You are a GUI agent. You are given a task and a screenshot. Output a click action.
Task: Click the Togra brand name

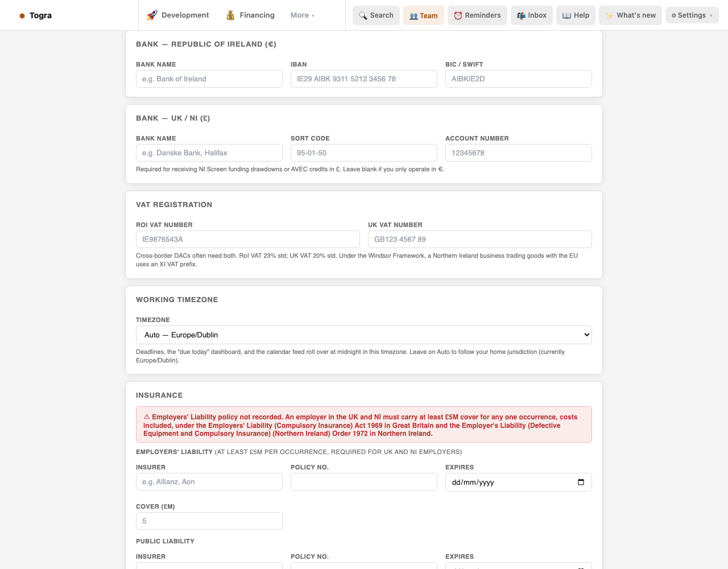pos(40,15)
